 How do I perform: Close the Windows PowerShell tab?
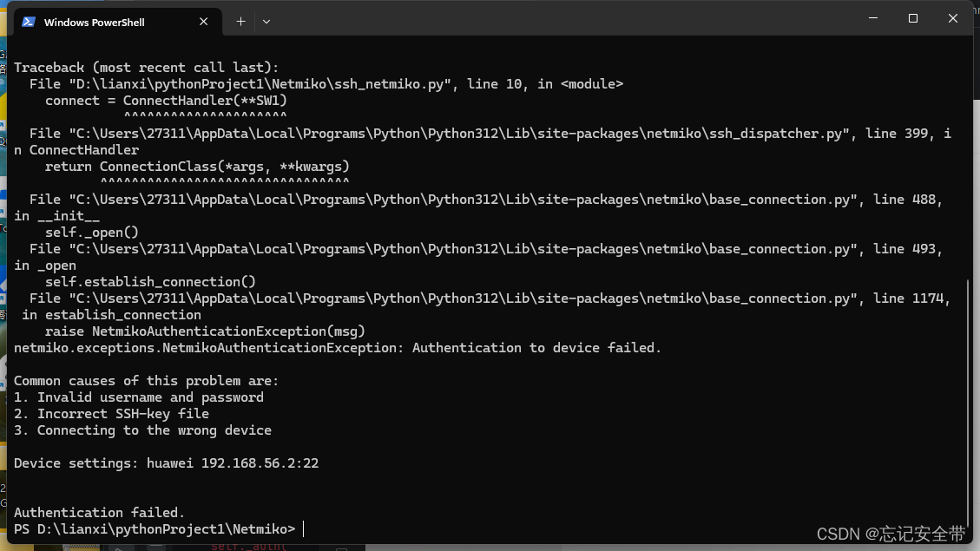203,22
